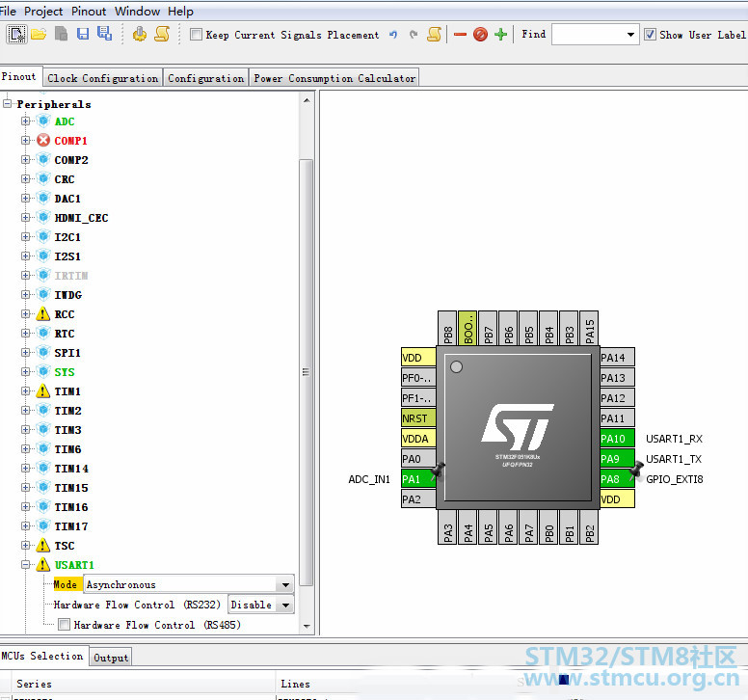Enable Hardware Flow Control (RS485) checkbox
This screenshot has width=748, height=700.
(x=64, y=625)
